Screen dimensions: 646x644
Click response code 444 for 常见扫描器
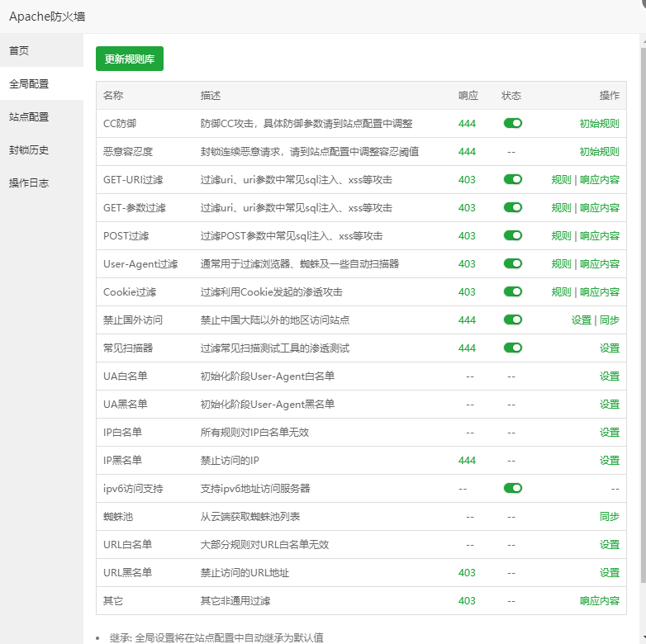[x=467, y=348]
